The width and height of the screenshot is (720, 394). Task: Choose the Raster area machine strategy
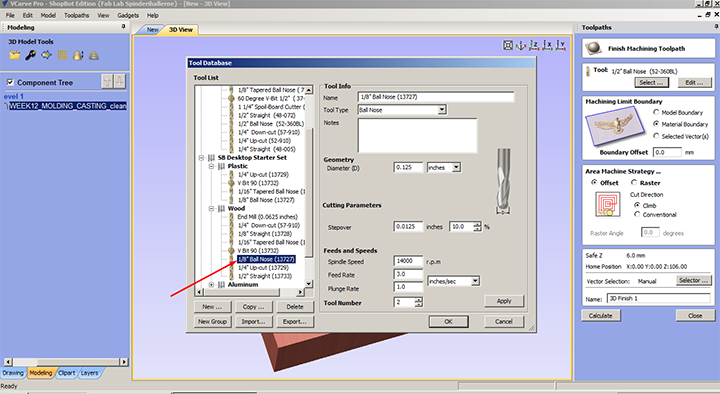(x=634, y=182)
